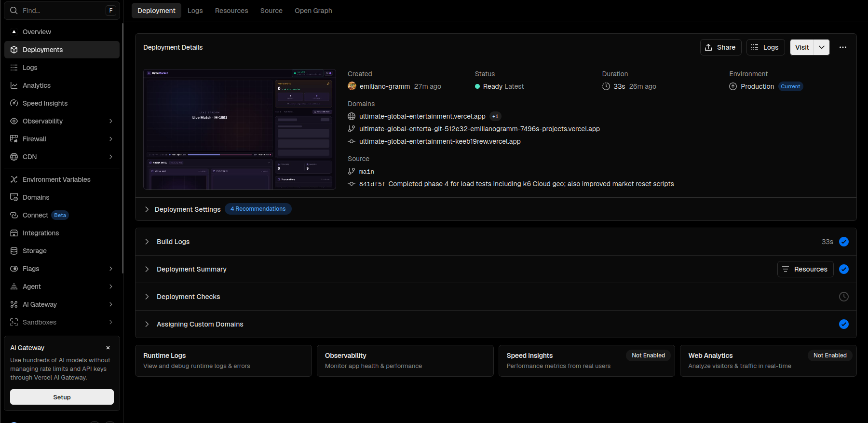Viewport: 868px width, 423px height.
Task: Click the AI Gateway Setup button
Action: click(x=62, y=397)
